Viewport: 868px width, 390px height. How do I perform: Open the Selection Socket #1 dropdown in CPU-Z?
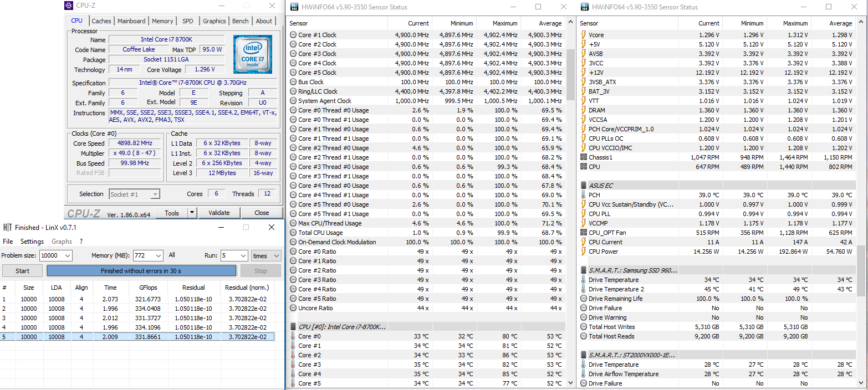(x=155, y=194)
